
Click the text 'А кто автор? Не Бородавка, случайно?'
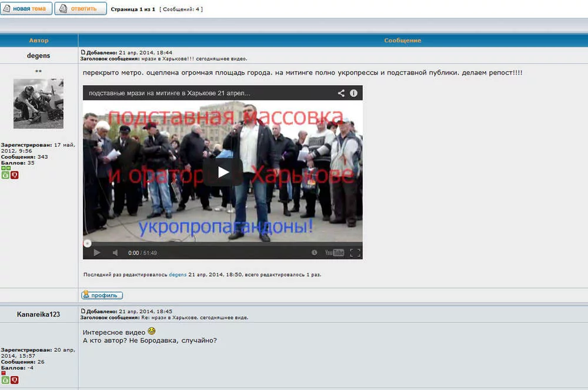pos(149,341)
